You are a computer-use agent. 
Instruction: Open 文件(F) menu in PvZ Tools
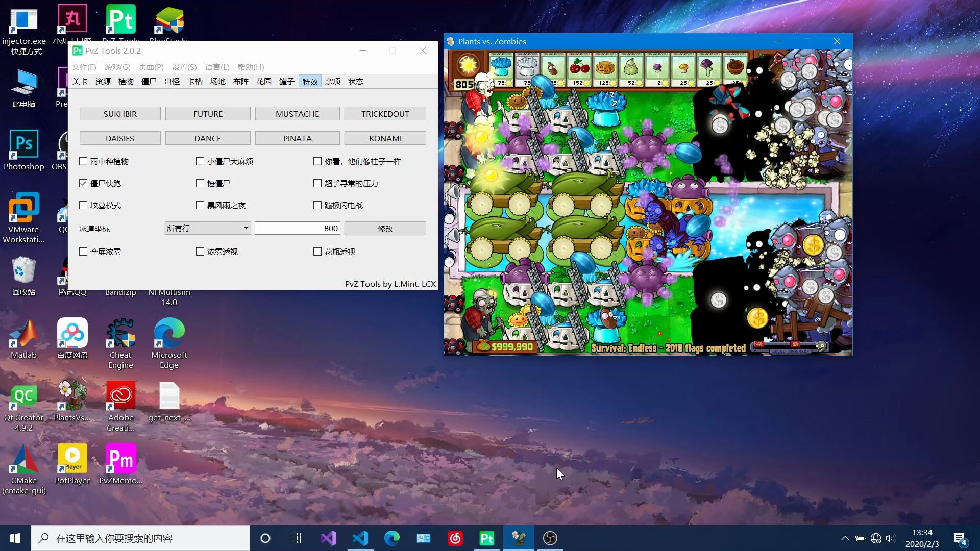pyautogui.click(x=84, y=67)
